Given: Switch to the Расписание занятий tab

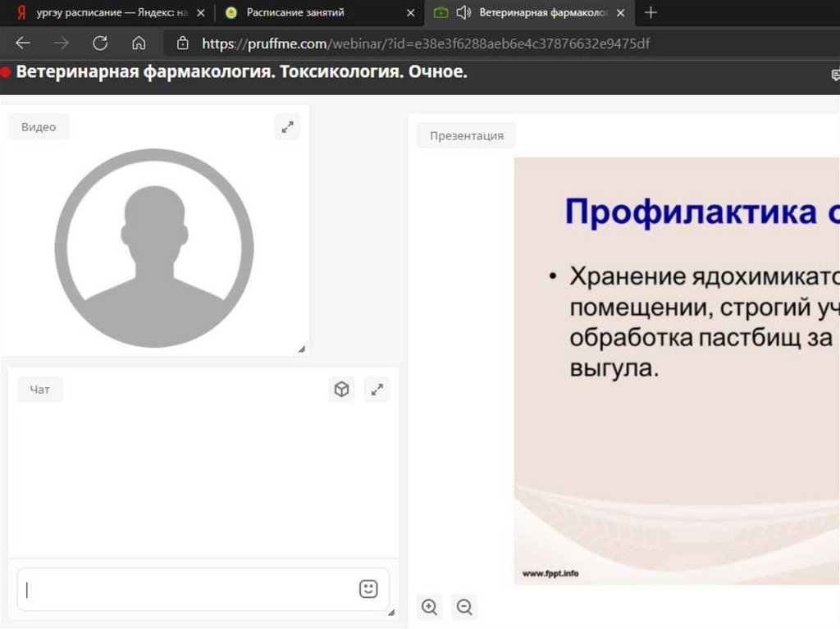Looking at the screenshot, I should pyautogui.click(x=295, y=12).
